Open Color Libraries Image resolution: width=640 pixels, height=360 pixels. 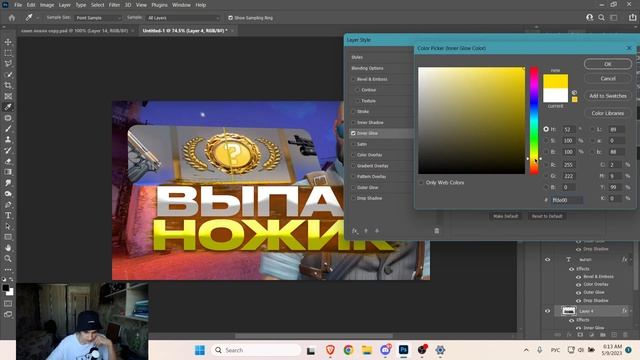point(608,113)
